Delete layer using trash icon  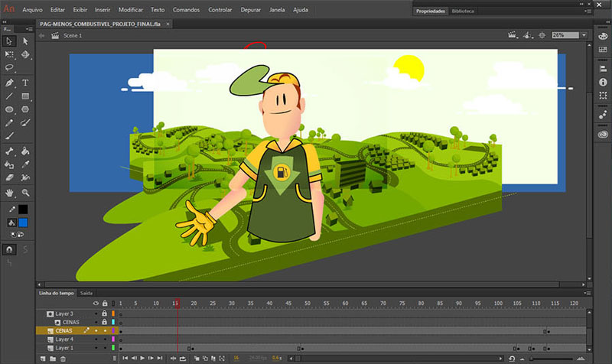click(63, 358)
